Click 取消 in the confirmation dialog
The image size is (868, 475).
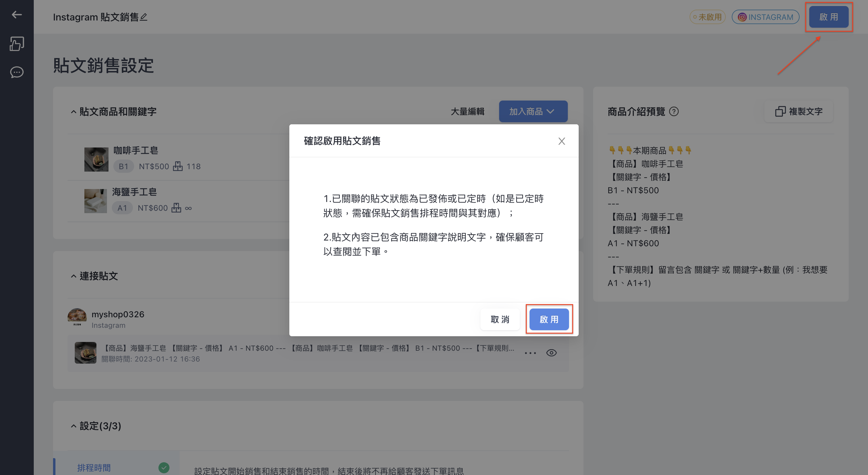pyautogui.click(x=500, y=319)
